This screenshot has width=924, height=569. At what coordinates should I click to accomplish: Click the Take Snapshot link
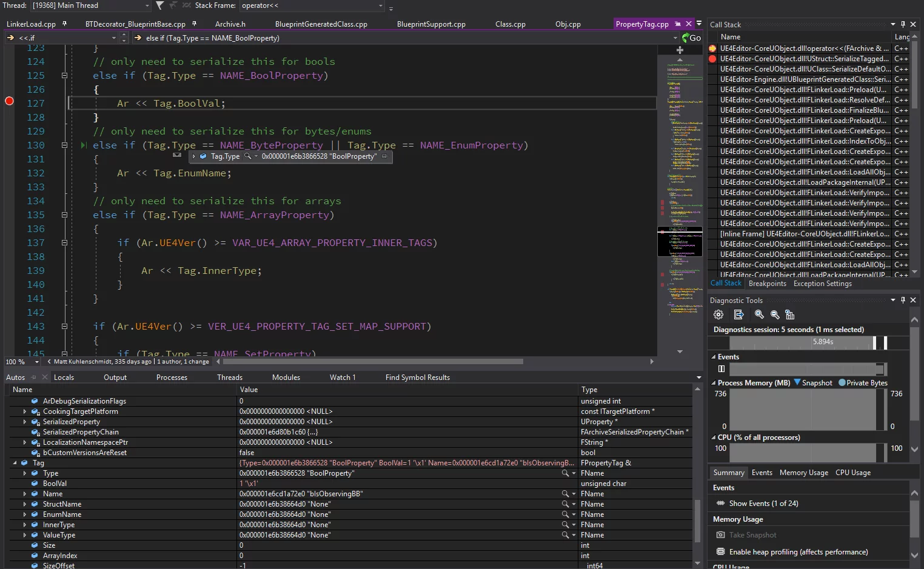[752, 535]
